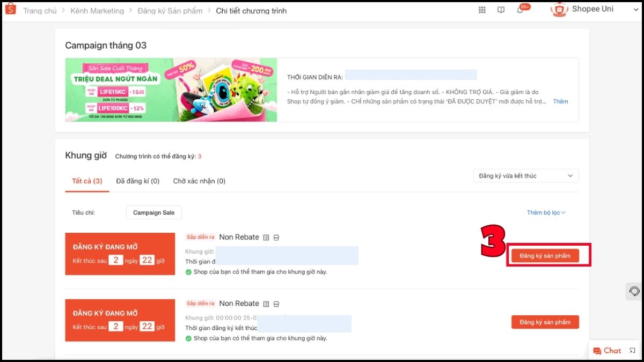This screenshot has height=362, width=644.
Task: Open the 'Đăng ký vừa kết thúc' sort dropdown
Action: pos(526,176)
